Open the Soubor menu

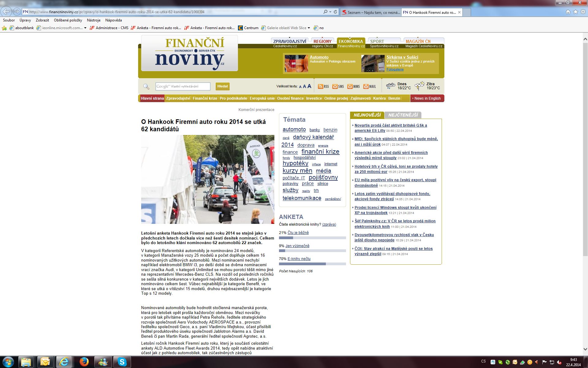tap(9, 20)
